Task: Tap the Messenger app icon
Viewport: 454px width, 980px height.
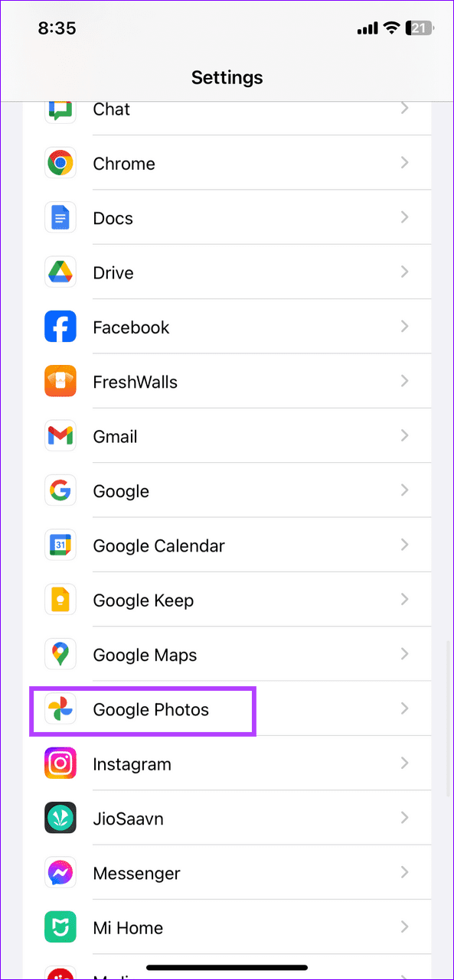Action: pyautogui.click(x=60, y=873)
